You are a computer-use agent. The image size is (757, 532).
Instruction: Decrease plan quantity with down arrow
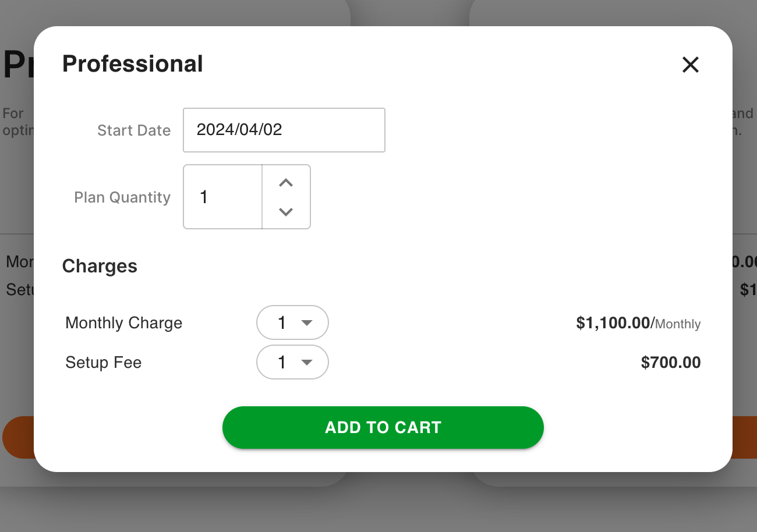pyautogui.click(x=285, y=212)
